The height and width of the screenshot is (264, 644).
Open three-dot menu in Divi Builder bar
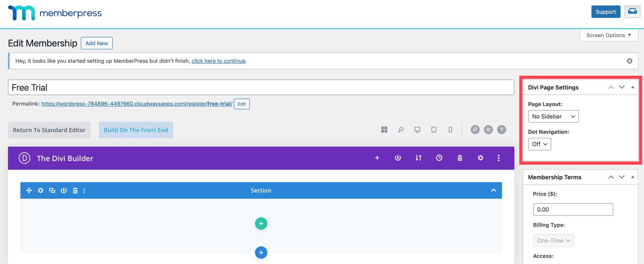tap(499, 158)
